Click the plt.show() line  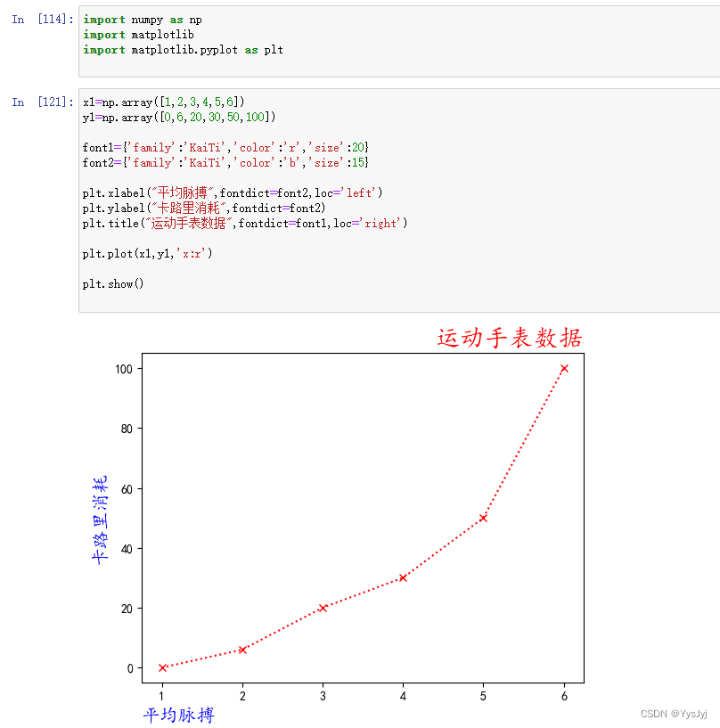tap(113, 283)
